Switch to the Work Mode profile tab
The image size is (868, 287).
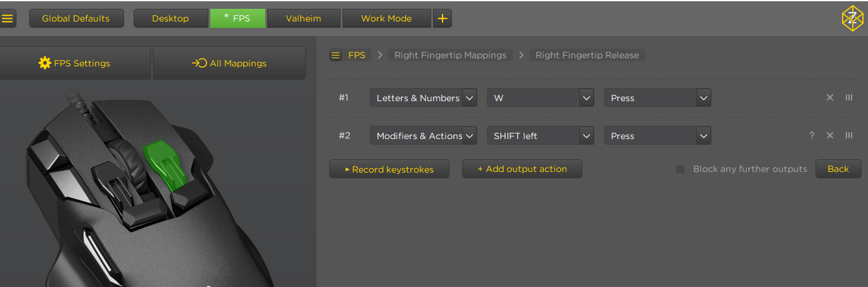[x=386, y=18]
